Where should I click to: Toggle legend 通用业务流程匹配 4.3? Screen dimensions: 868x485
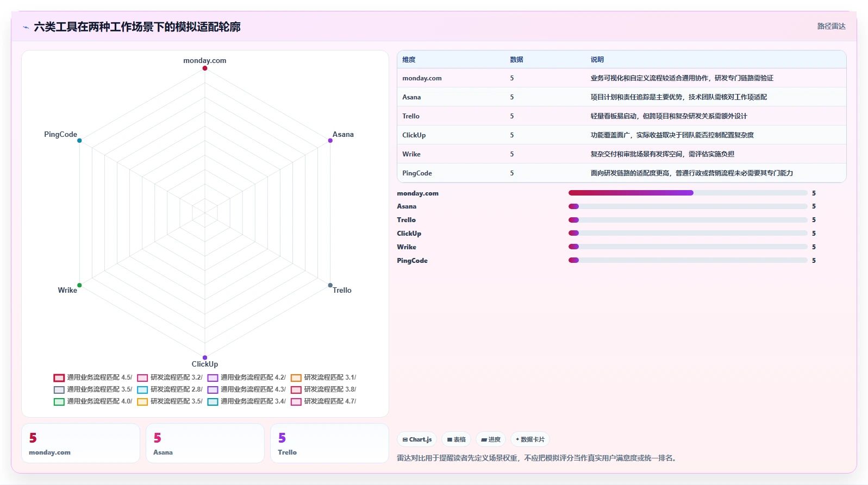click(x=247, y=389)
